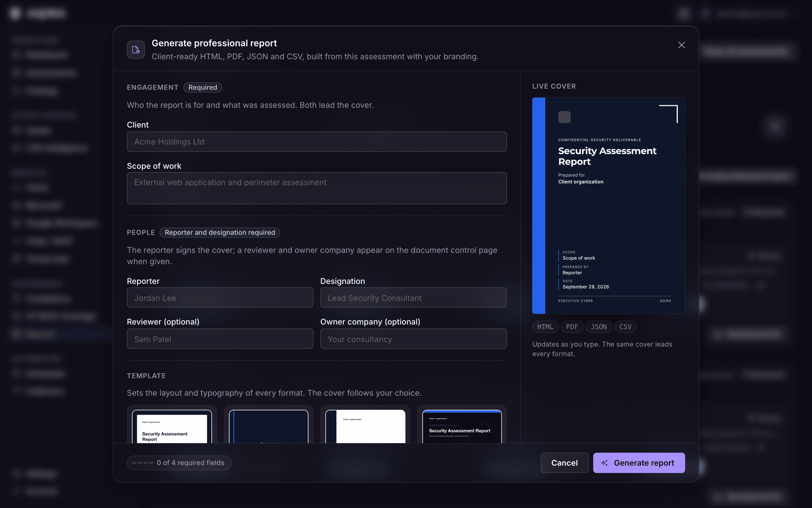
Task: Focus the Reviewer (optional) field
Action: 220,339
